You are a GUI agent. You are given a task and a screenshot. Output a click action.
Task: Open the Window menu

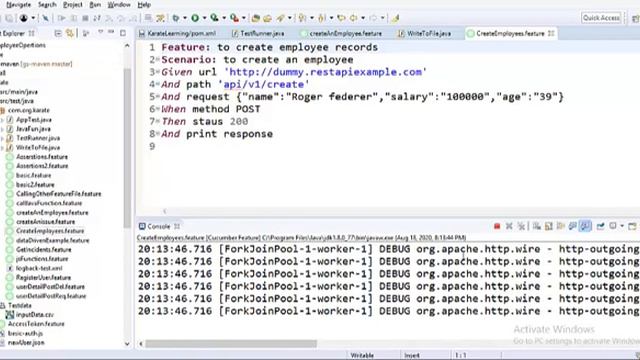[119, 4]
